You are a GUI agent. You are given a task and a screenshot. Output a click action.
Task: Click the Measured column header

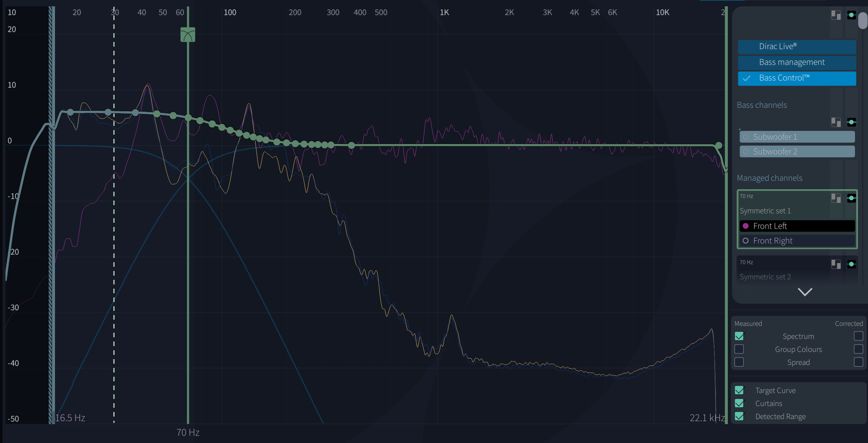pos(748,323)
